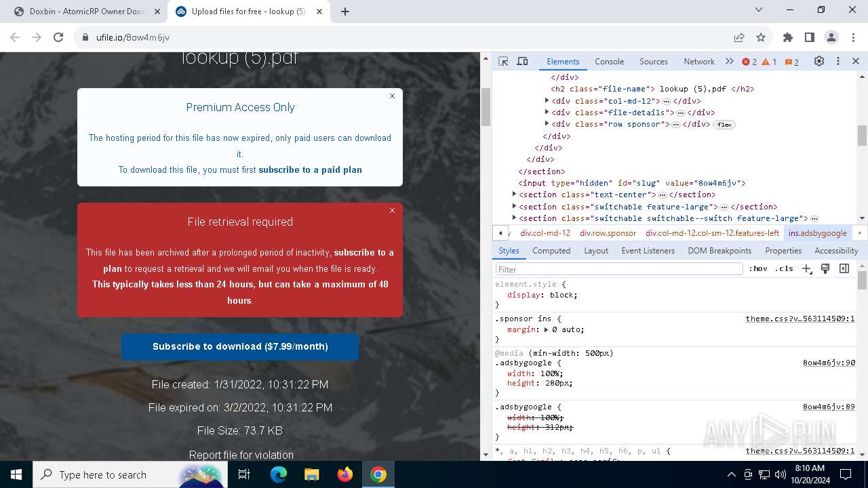Close the Premium Access Only notice
The width and height of the screenshot is (868, 488).
click(392, 96)
